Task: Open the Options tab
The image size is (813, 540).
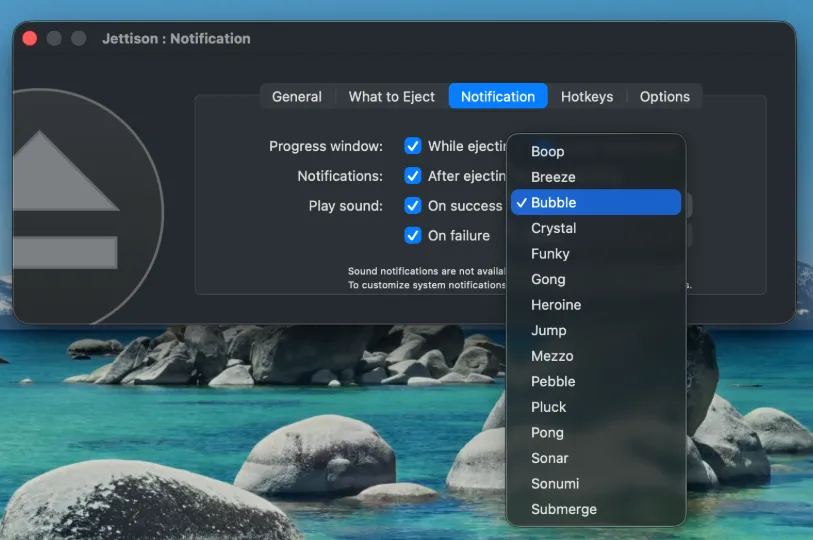Action: [x=665, y=96]
